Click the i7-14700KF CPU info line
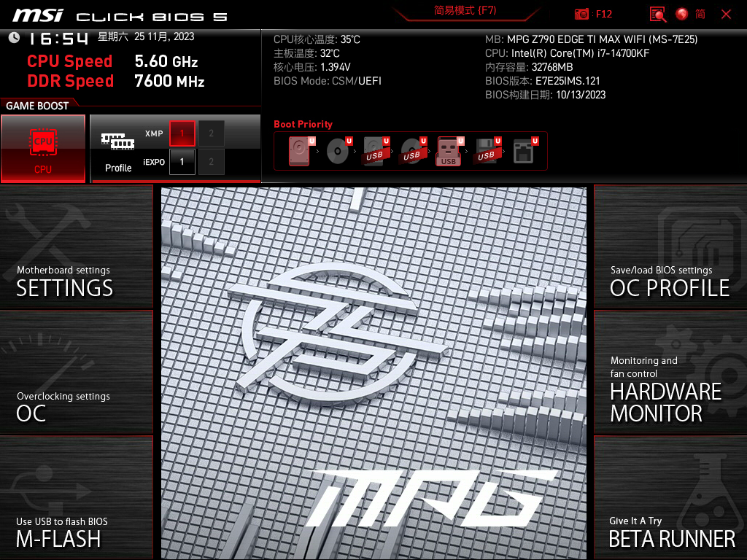 tap(567, 53)
